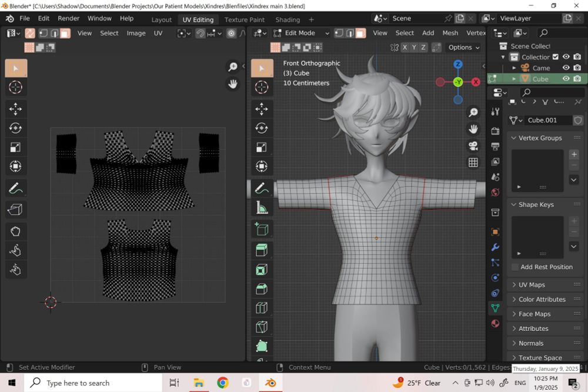Switch to the Texture Paint workspace tab

pyautogui.click(x=244, y=19)
